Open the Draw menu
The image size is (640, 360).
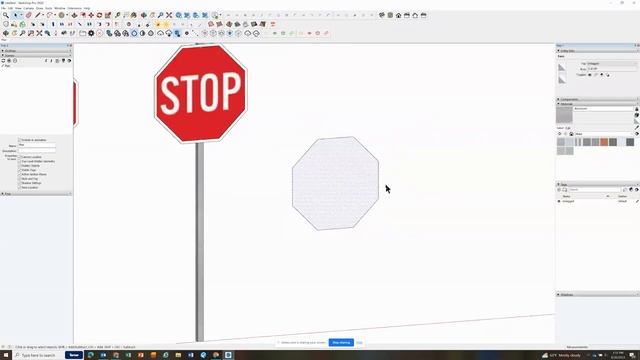click(40, 8)
